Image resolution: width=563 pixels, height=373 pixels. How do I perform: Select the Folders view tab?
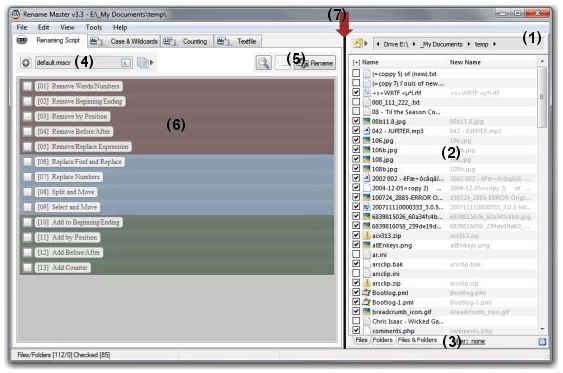click(382, 340)
